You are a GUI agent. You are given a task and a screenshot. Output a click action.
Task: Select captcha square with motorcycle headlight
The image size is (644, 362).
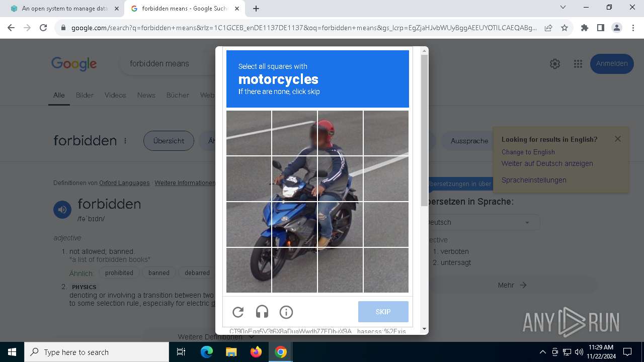(x=294, y=178)
